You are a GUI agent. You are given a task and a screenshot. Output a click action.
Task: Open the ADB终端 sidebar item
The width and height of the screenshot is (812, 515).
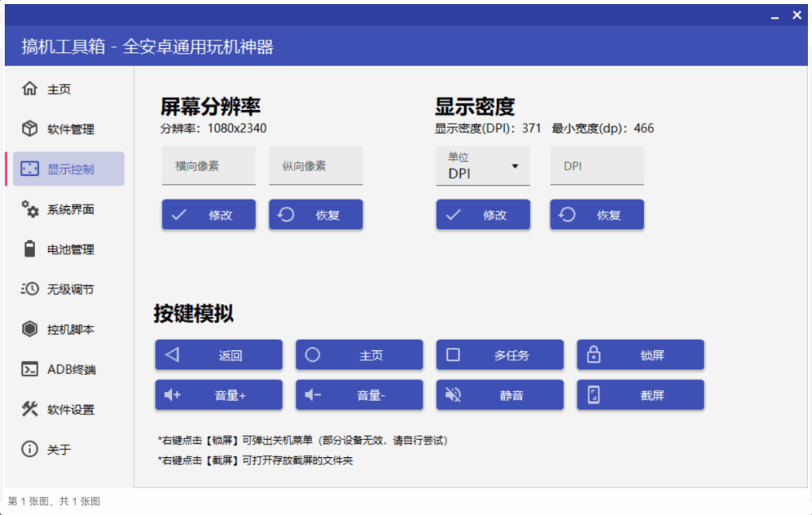click(69, 369)
